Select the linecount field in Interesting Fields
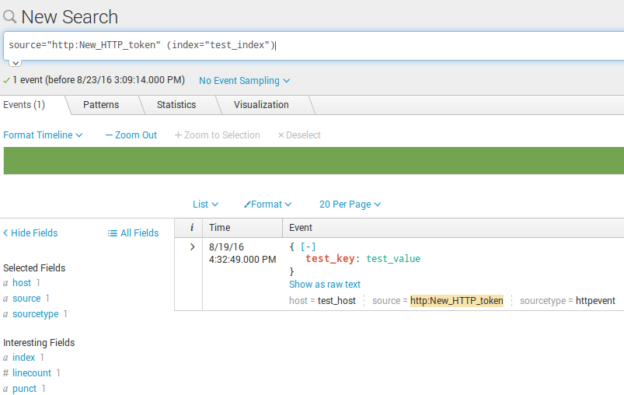 (x=32, y=373)
